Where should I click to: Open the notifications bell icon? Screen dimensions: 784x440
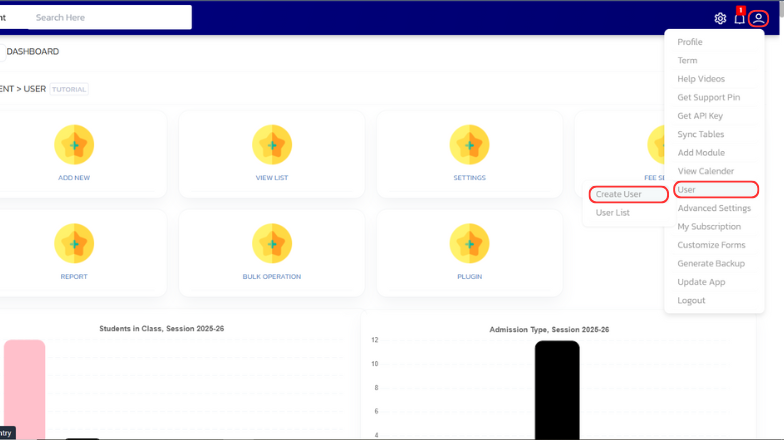pos(740,18)
